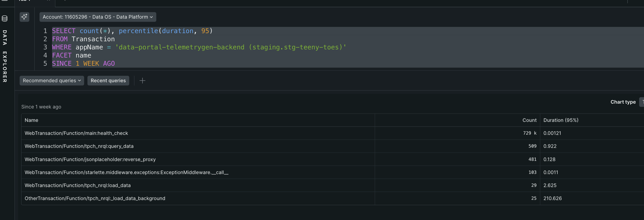Click the AI sparkle assistant icon
Image resolution: width=644 pixels, height=220 pixels.
[x=24, y=17]
